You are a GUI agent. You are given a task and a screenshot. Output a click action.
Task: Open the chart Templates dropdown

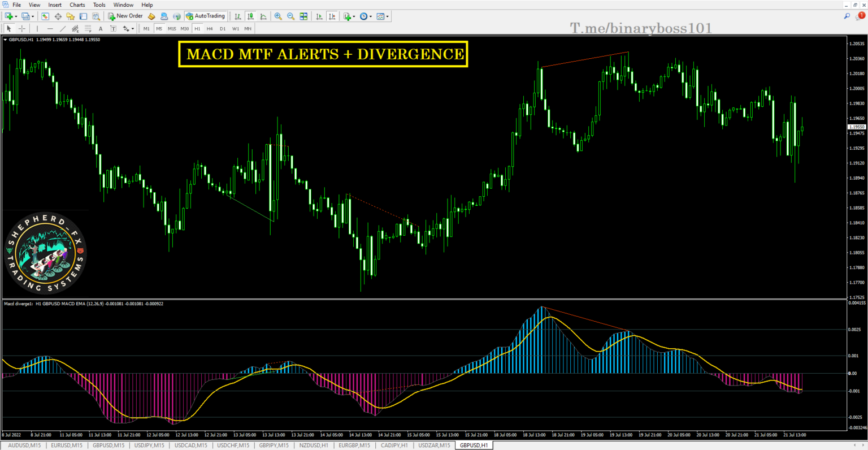pos(387,16)
